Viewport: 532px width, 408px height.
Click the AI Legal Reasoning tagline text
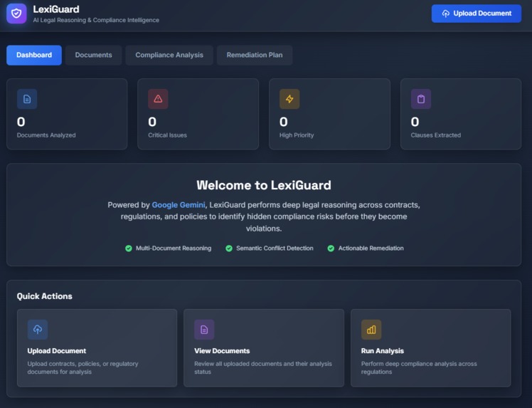click(x=96, y=20)
